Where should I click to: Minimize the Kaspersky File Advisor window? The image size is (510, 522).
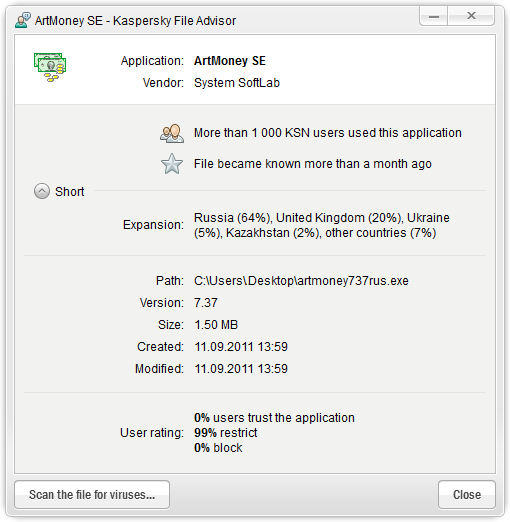pos(434,16)
